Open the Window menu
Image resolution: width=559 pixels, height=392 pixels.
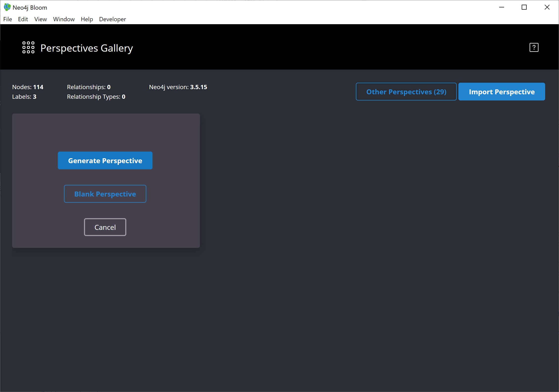64,19
